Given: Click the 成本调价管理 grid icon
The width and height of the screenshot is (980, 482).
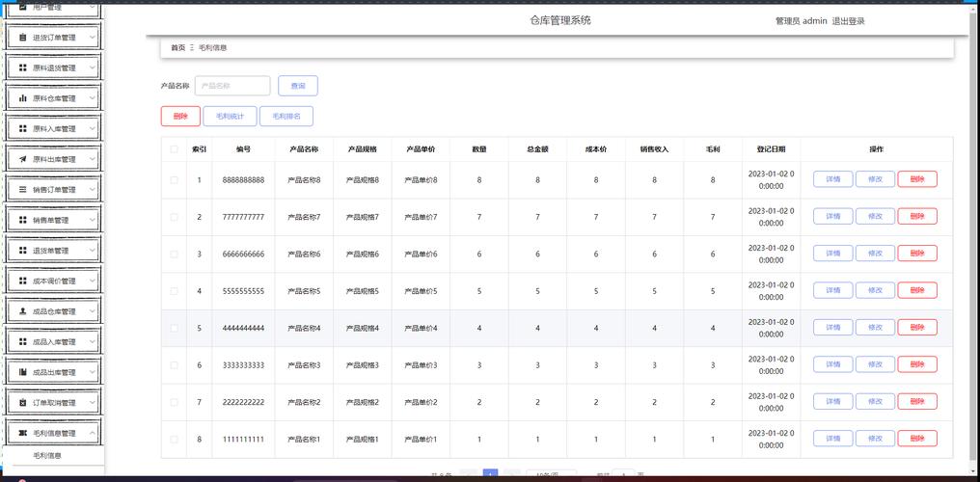Looking at the screenshot, I should [x=22, y=281].
